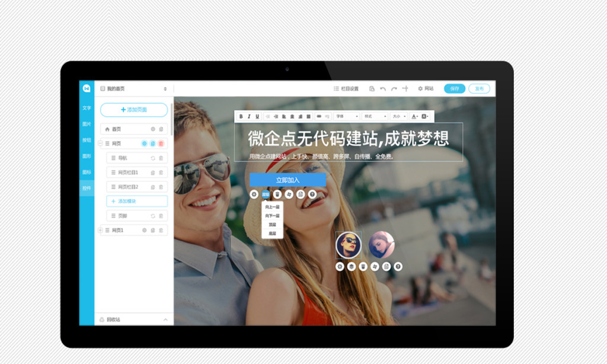607x364 pixels.
Task: Choose 底层 in layer menu
Action: click(272, 234)
